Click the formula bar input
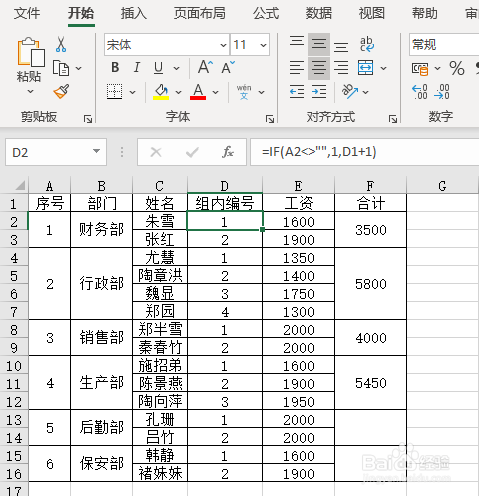 pos(365,152)
